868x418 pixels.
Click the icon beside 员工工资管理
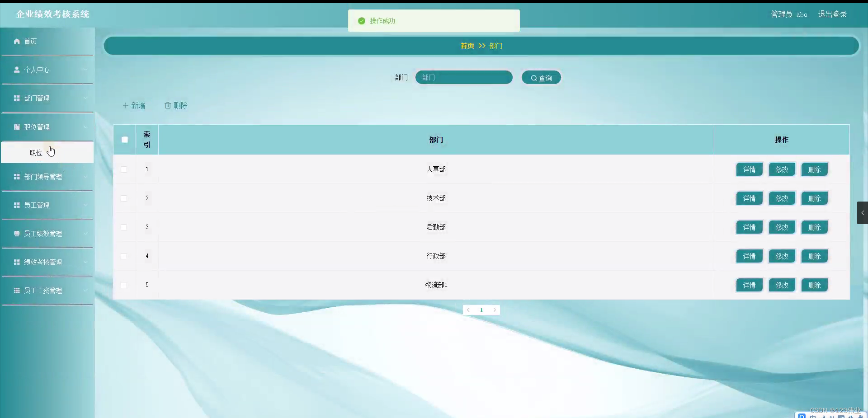(17, 291)
